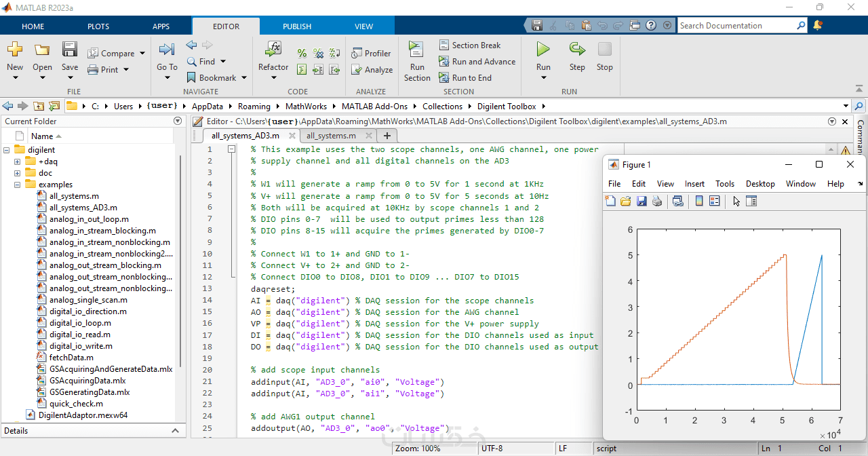Image resolution: width=868 pixels, height=456 pixels.
Task: Switch to the PLOTS tab
Action: coord(98,26)
